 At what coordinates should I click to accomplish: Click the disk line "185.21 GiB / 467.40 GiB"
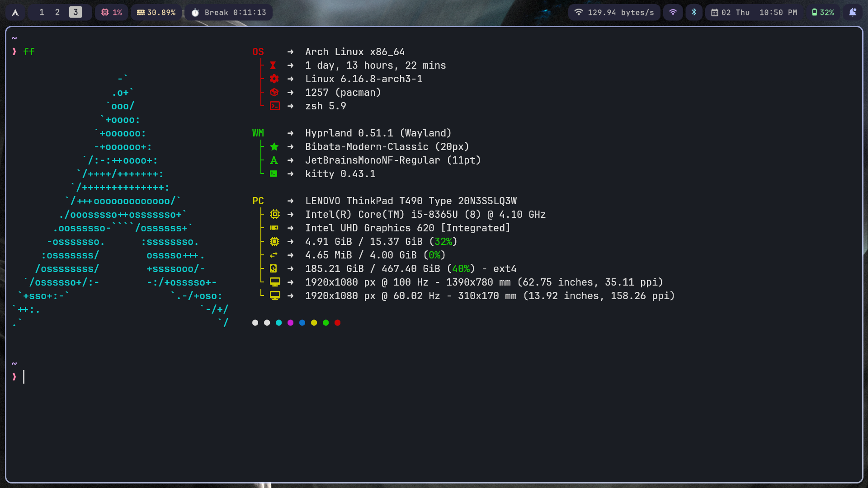pyautogui.click(x=373, y=269)
